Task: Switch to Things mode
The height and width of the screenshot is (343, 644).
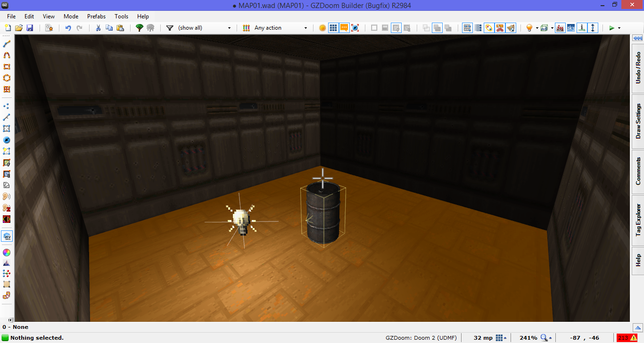Action: [7, 140]
